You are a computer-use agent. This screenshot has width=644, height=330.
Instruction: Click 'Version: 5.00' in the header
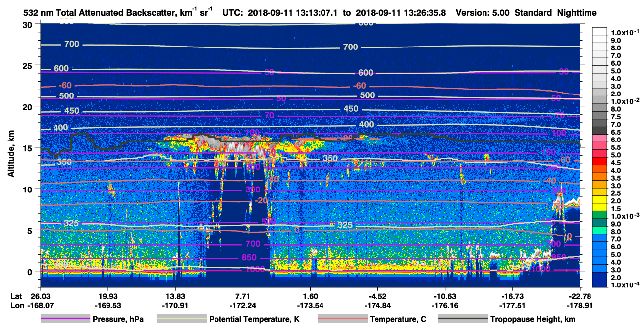coord(482,13)
